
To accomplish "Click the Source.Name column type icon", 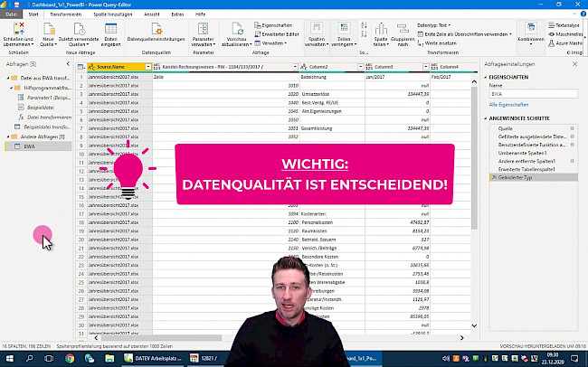I will click(x=91, y=67).
